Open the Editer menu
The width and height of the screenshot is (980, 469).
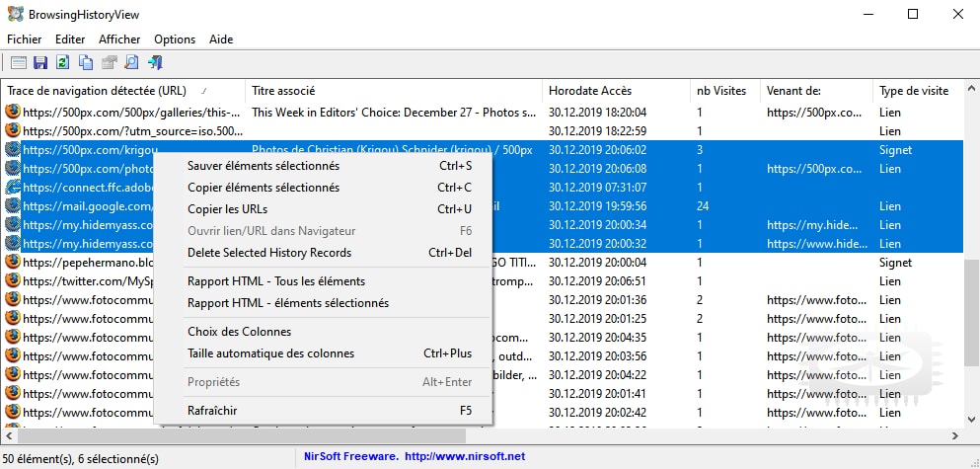coord(70,39)
